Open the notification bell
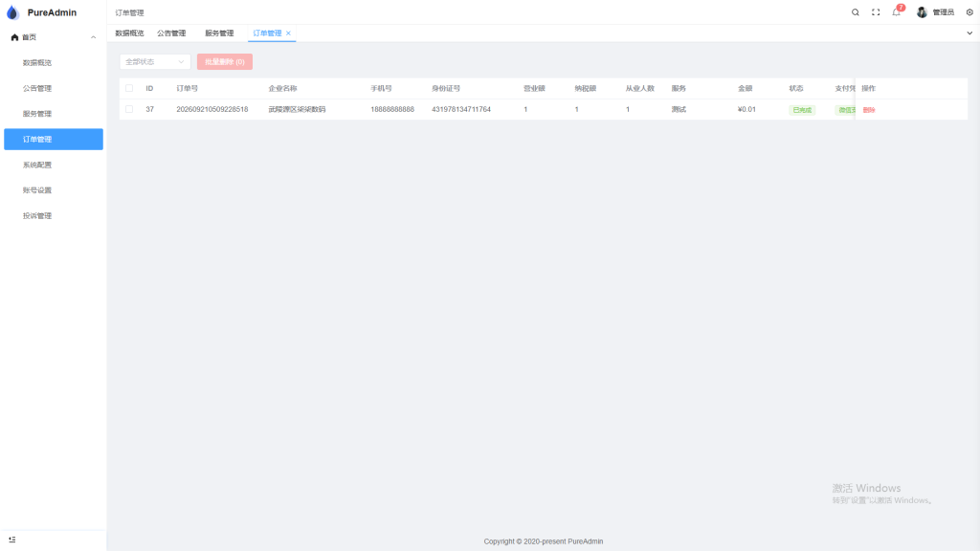980x551 pixels. click(896, 11)
